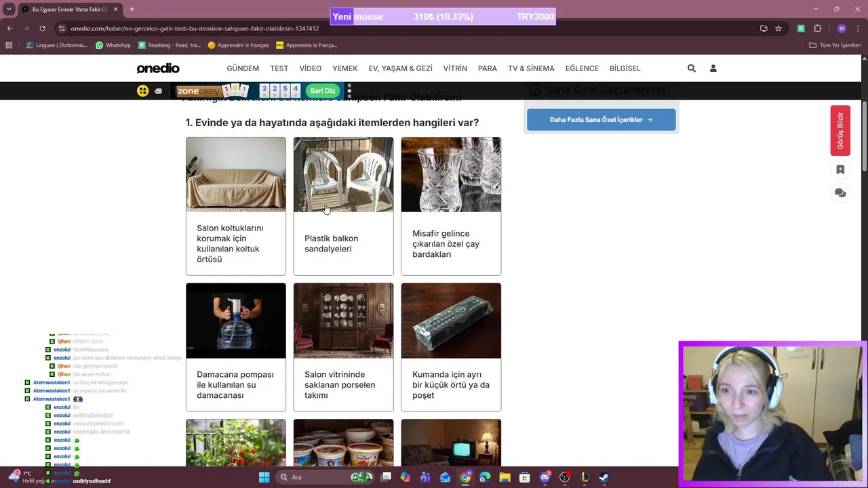Open the browser extensions puzzle icon

point(817,28)
